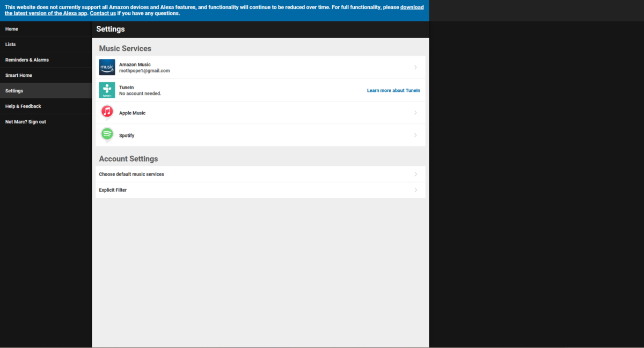Click the Spotify logo icon
The height and width of the screenshot is (348, 644).
[x=107, y=135]
